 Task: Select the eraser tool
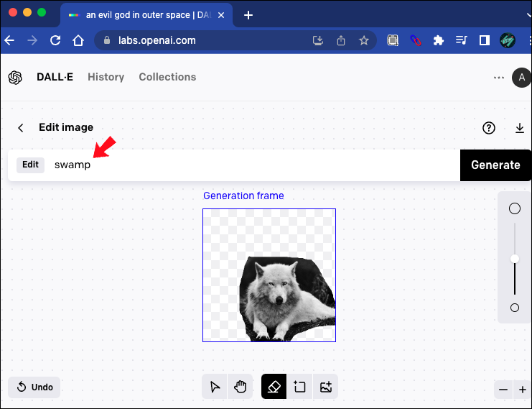[274, 387]
